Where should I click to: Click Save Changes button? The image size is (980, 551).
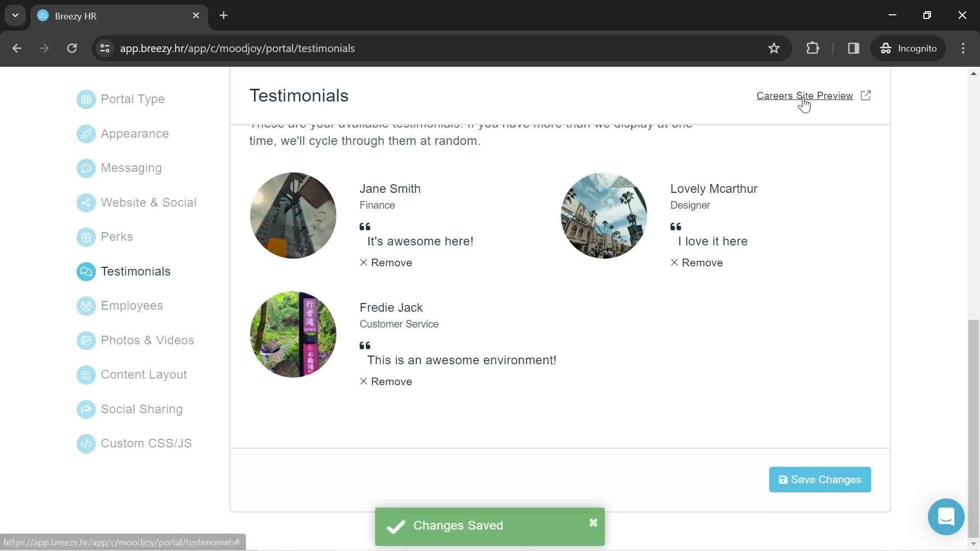[820, 479]
